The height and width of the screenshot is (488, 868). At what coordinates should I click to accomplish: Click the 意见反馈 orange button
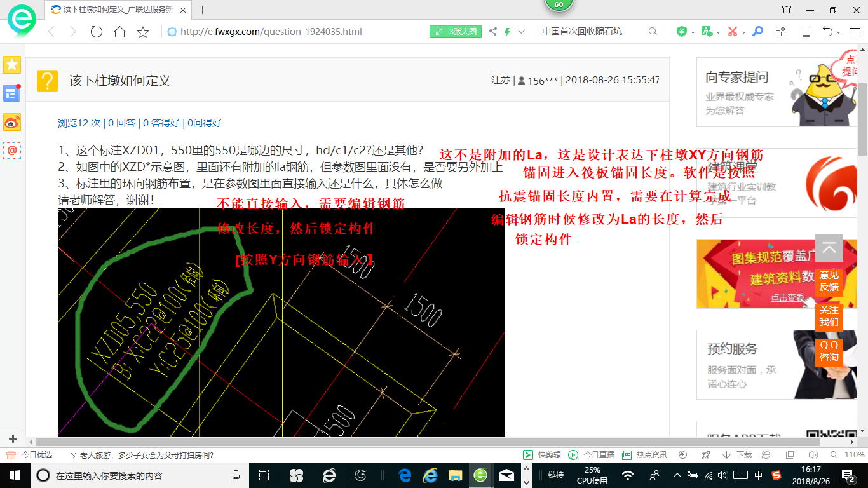(829, 281)
